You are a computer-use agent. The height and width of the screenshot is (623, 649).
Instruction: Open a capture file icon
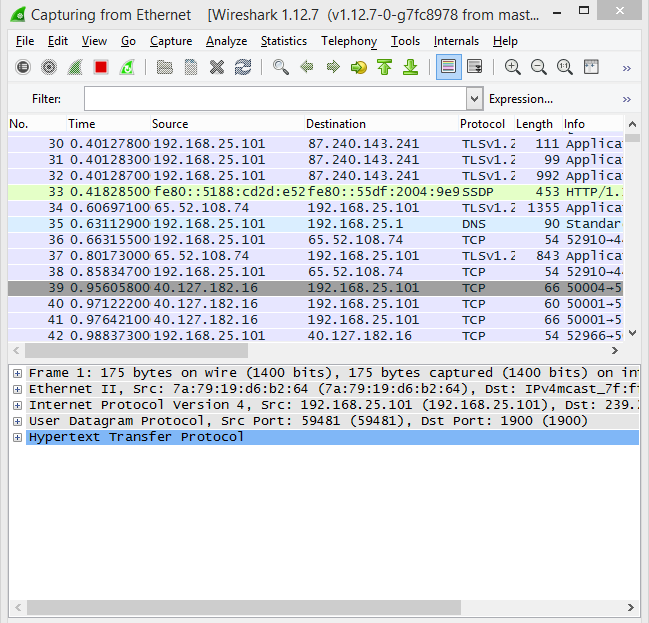point(164,67)
